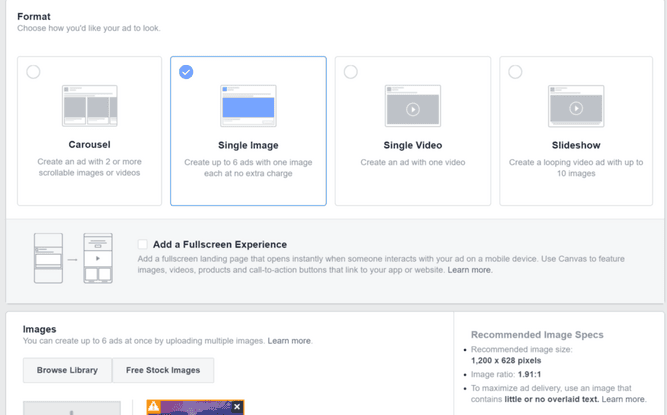Click the 'Format' section heading
Image resolution: width=667 pixels, height=415 pixels.
click(x=34, y=17)
